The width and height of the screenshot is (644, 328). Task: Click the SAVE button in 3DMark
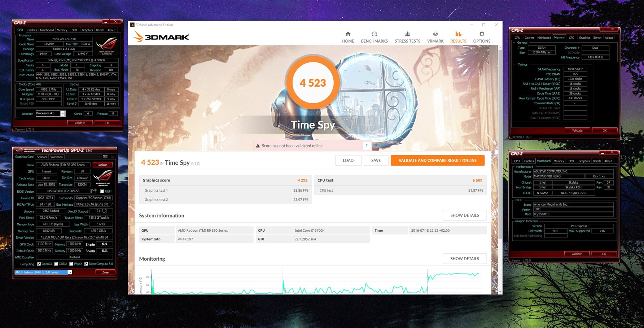376,160
